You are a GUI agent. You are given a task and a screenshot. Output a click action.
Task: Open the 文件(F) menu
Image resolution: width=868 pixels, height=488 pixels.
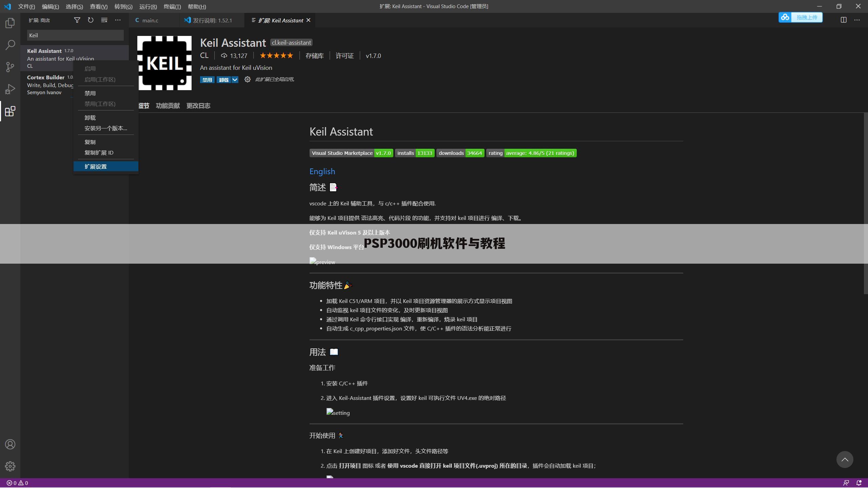tap(26, 6)
